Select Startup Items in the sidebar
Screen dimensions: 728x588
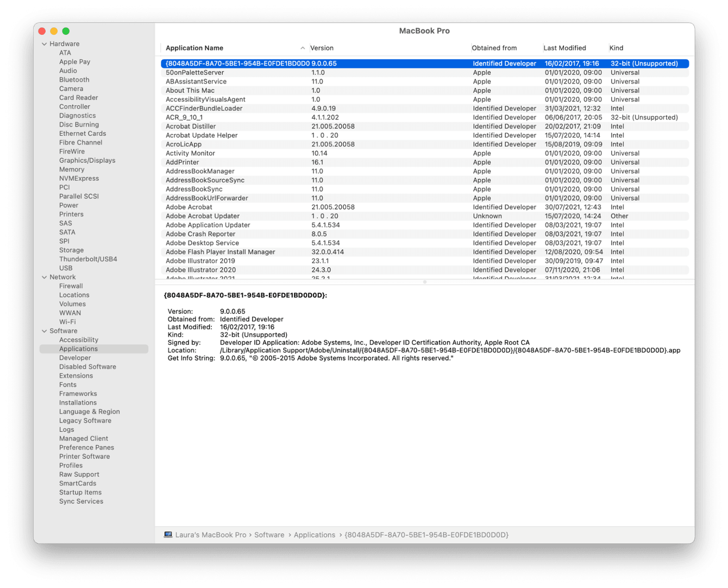click(x=80, y=492)
